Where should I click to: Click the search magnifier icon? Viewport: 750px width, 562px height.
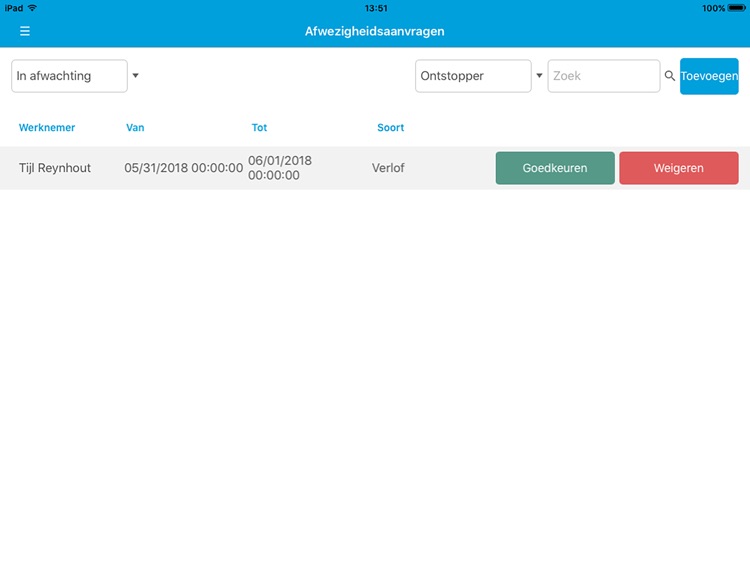670,76
